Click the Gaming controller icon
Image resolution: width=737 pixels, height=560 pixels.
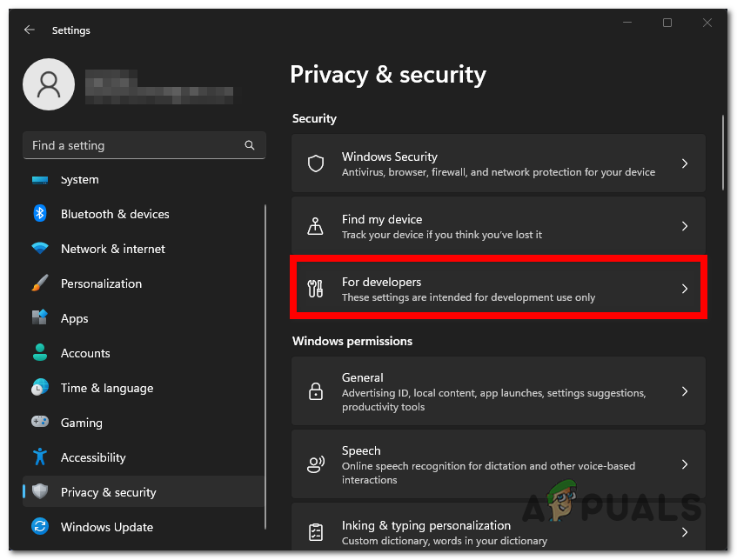(x=40, y=423)
